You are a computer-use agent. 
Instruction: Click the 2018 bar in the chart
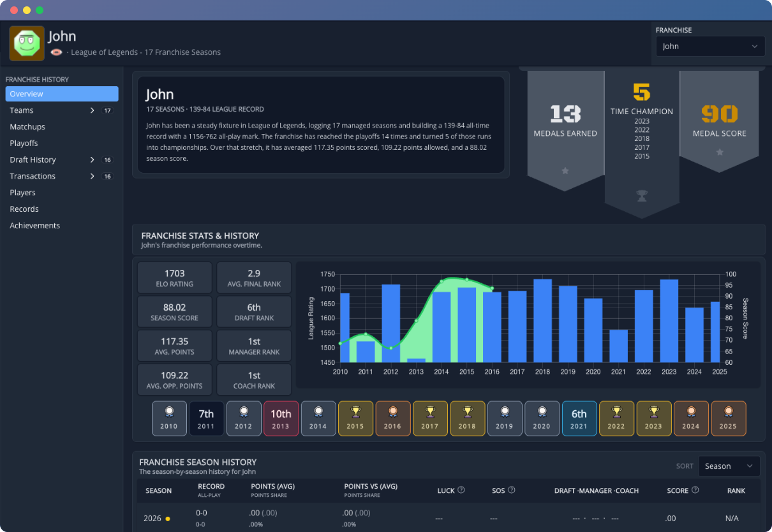pos(542,321)
